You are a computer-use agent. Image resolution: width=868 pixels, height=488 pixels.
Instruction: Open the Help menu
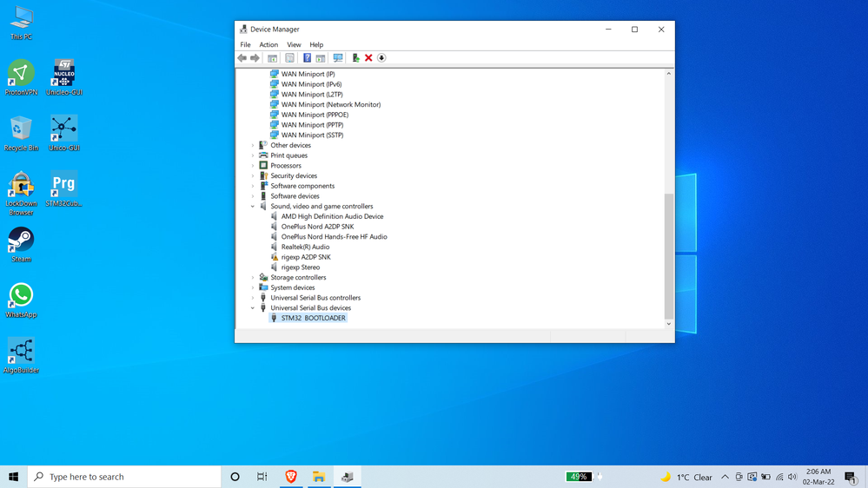point(316,45)
